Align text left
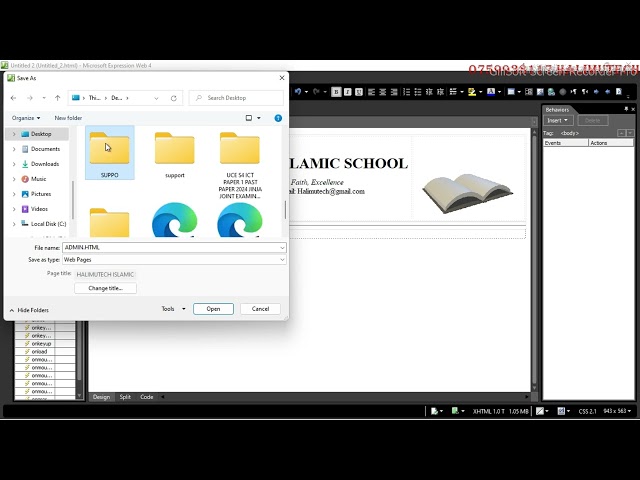Viewport: 640px width, 480px height. 371,92
